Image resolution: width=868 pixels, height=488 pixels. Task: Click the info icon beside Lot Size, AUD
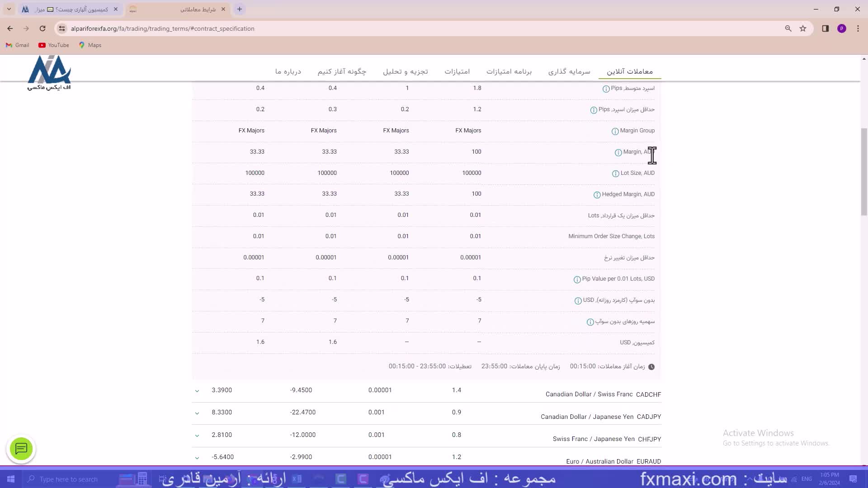pos(615,174)
